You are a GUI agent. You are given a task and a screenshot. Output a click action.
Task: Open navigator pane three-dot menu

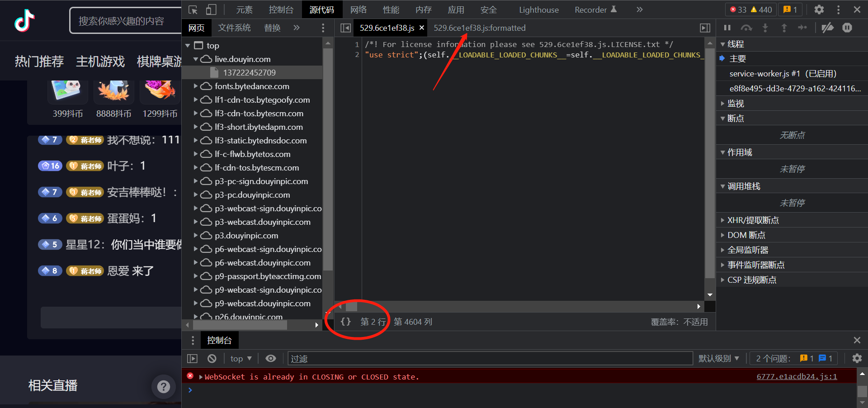323,28
